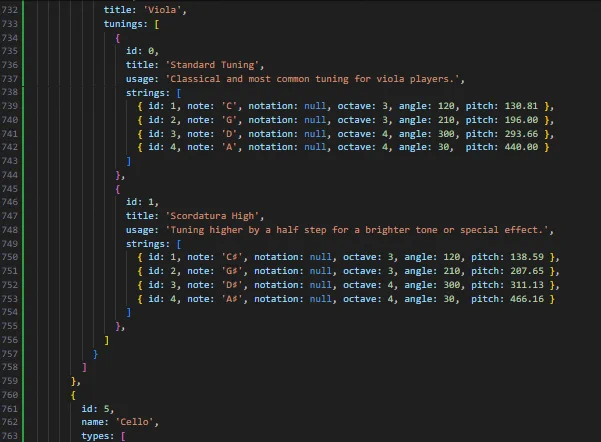The image size is (601, 442).
Task: Click the note 'D♯' on line 752
Action: point(232,285)
